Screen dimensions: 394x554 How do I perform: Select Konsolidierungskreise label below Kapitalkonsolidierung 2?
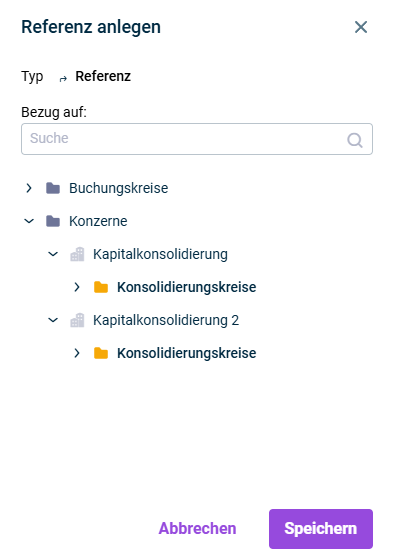coord(187,353)
